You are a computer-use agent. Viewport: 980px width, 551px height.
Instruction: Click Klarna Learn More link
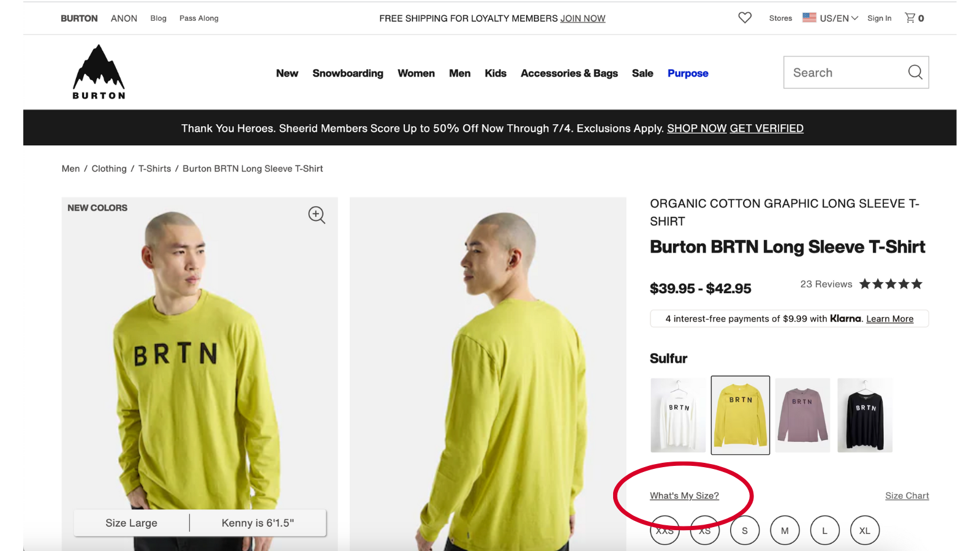pos(889,318)
